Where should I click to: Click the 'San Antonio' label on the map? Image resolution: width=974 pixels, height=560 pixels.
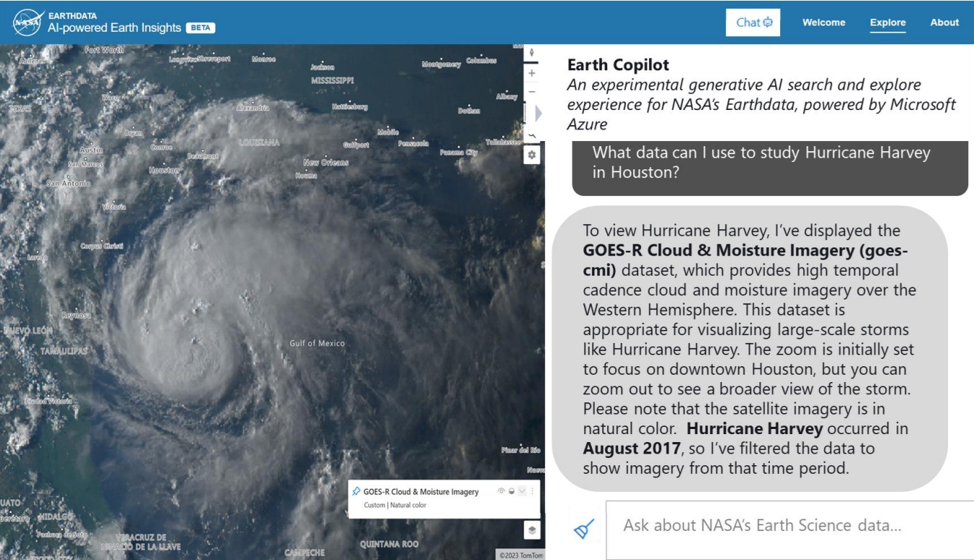pyautogui.click(x=69, y=183)
